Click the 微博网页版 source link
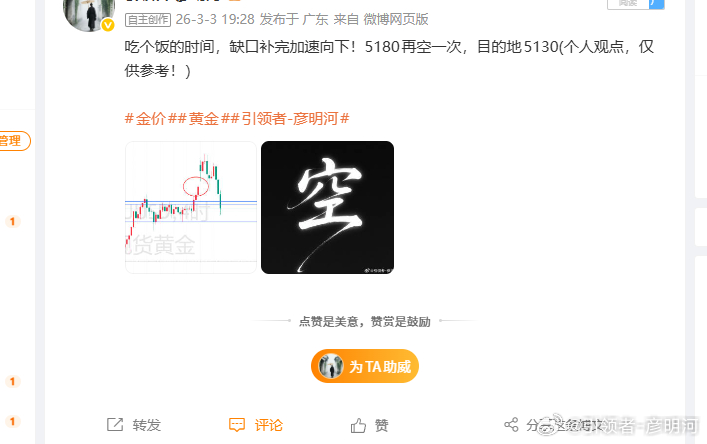The height and width of the screenshot is (444, 707). pos(396,19)
